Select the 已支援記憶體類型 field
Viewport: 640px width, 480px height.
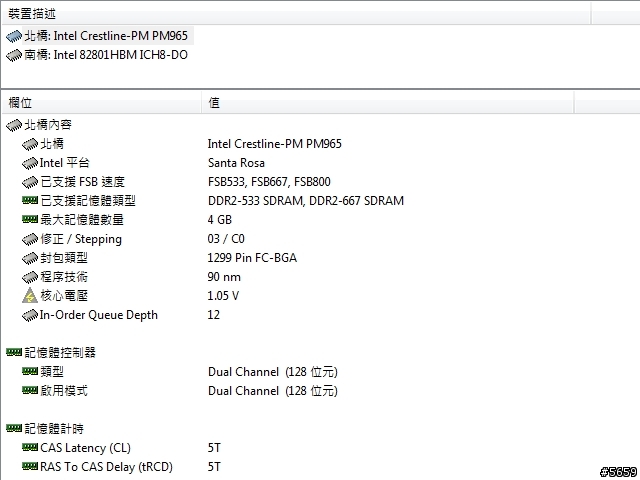(88, 200)
